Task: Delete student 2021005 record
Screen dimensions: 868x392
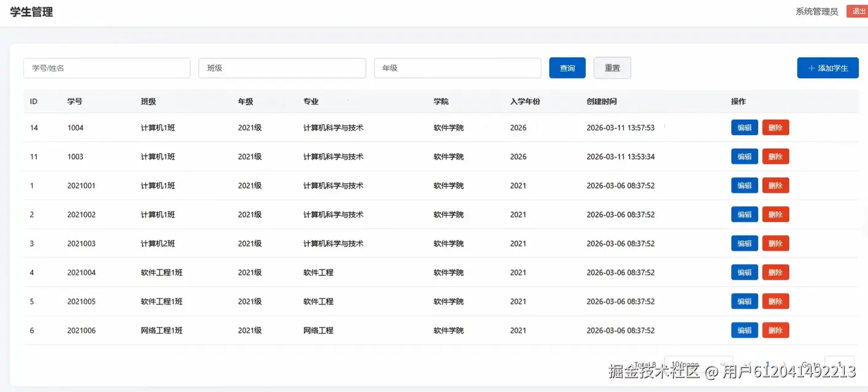Action: (775, 301)
